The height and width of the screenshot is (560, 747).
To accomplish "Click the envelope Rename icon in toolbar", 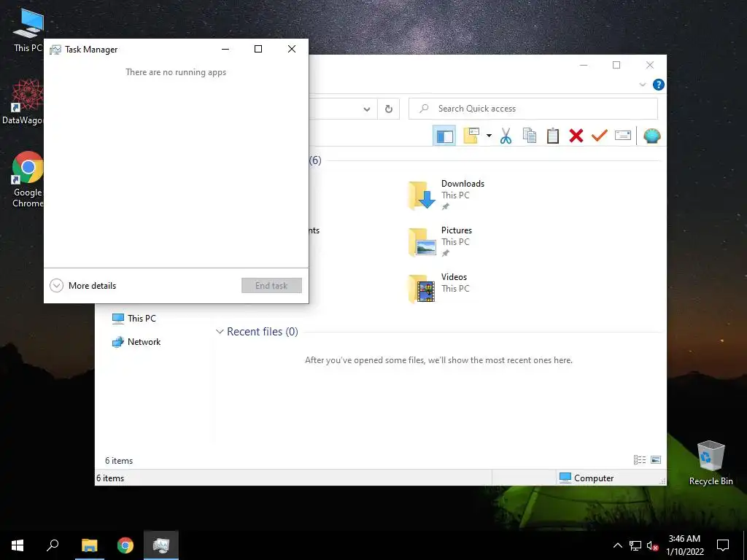I will (x=623, y=136).
